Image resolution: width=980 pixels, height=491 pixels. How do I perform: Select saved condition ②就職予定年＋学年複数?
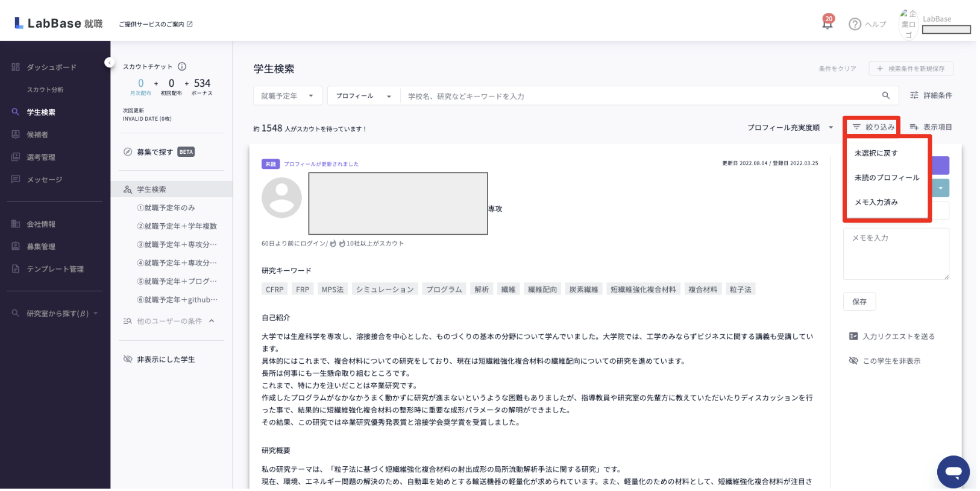[177, 226]
